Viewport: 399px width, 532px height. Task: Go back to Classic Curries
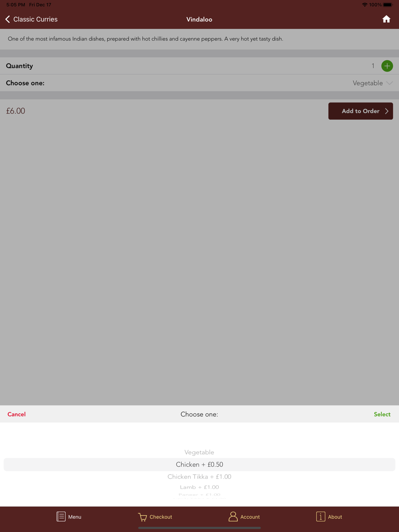pyautogui.click(x=35, y=19)
